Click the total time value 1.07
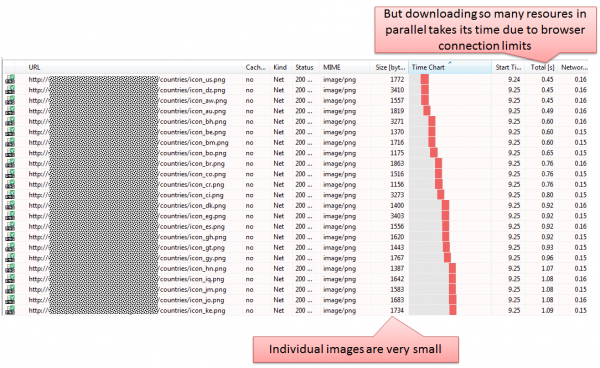Viewport: 600px width, 368px height. (x=547, y=269)
